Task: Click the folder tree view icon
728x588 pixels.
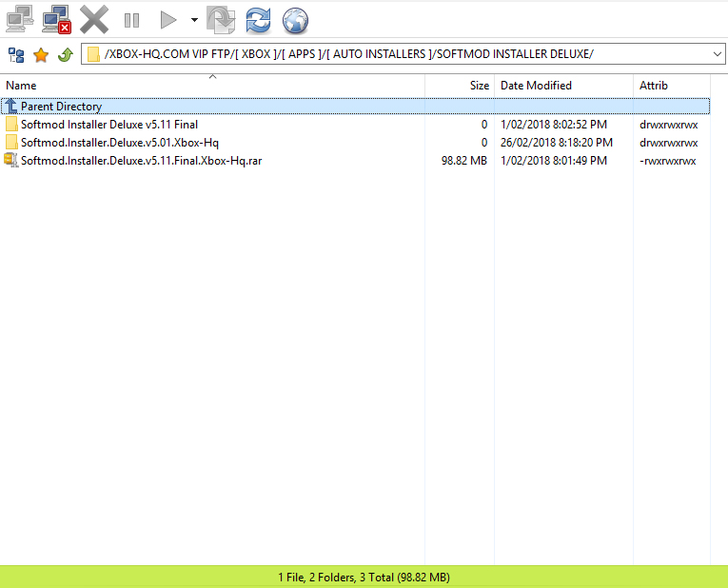Action: coord(16,55)
